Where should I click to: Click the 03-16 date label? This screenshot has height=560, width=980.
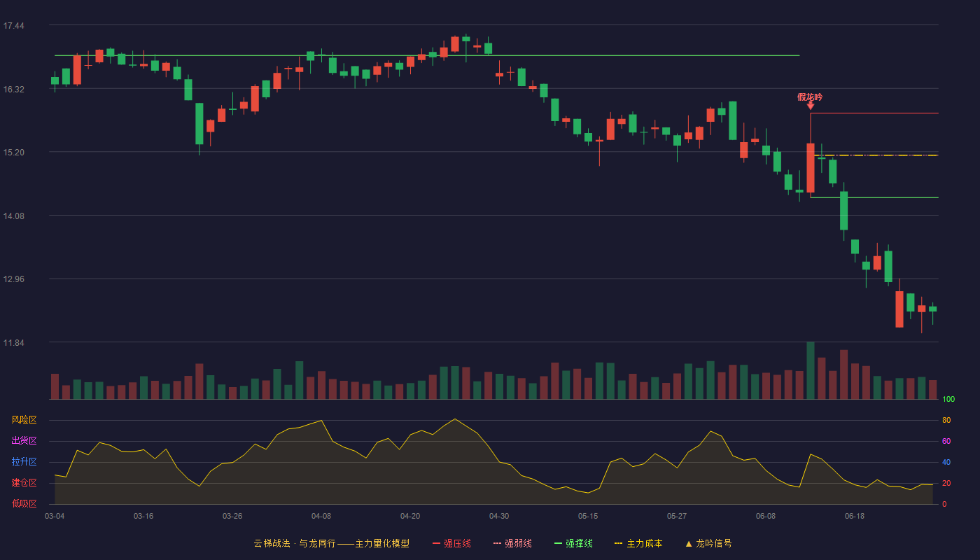coord(143,516)
